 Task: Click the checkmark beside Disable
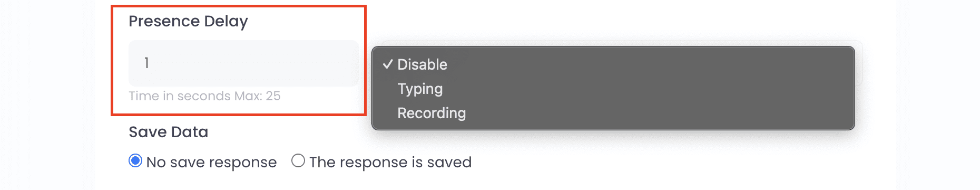pos(388,64)
